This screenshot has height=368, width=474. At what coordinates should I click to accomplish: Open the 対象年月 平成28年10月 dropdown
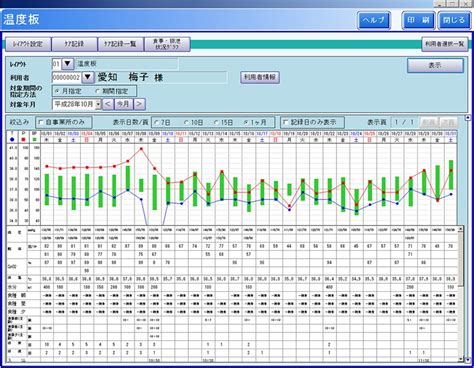coord(98,104)
